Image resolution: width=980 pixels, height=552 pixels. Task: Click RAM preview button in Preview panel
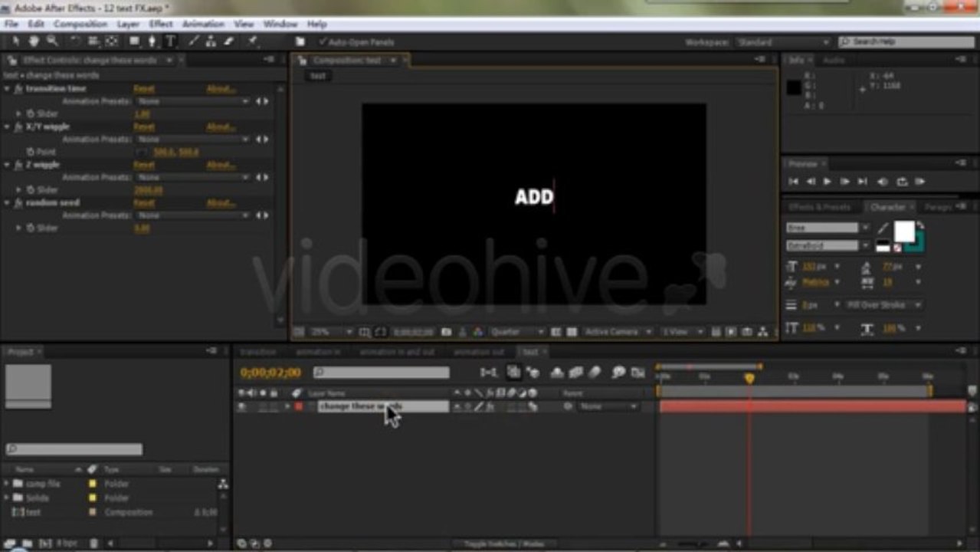pyautogui.click(x=920, y=182)
